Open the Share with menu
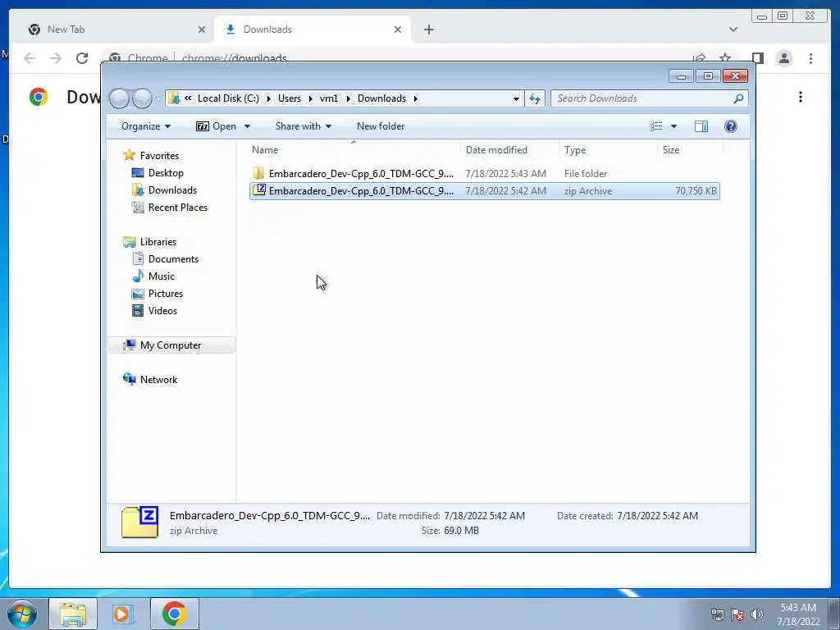 click(304, 126)
